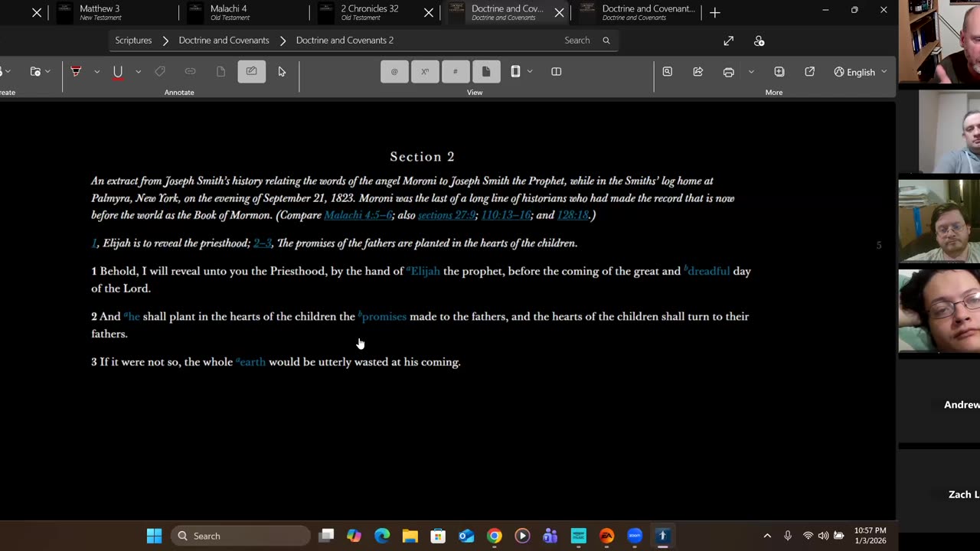This screenshot has height=551, width=980.
Task: Open Zoom from the taskbar
Action: tap(635, 536)
